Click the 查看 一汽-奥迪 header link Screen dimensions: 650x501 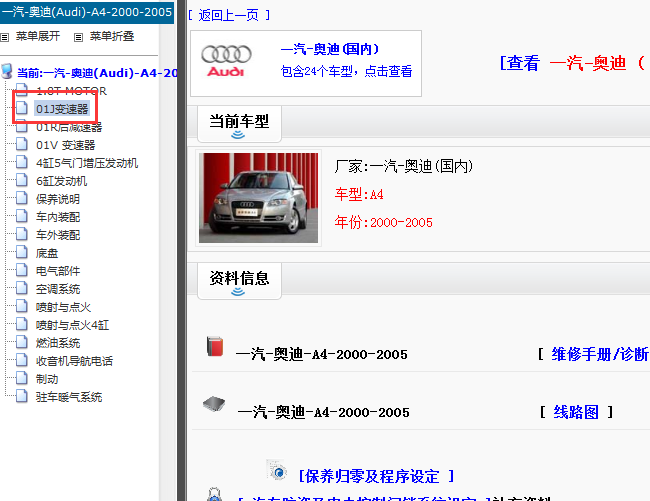point(572,63)
